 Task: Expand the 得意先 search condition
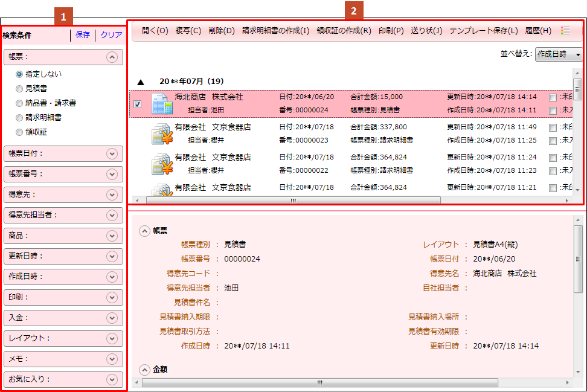[x=112, y=194]
